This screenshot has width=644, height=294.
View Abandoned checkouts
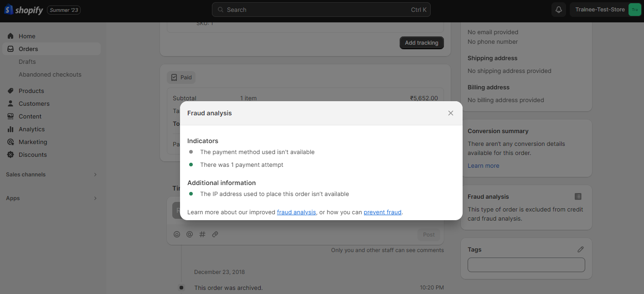pos(50,74)
